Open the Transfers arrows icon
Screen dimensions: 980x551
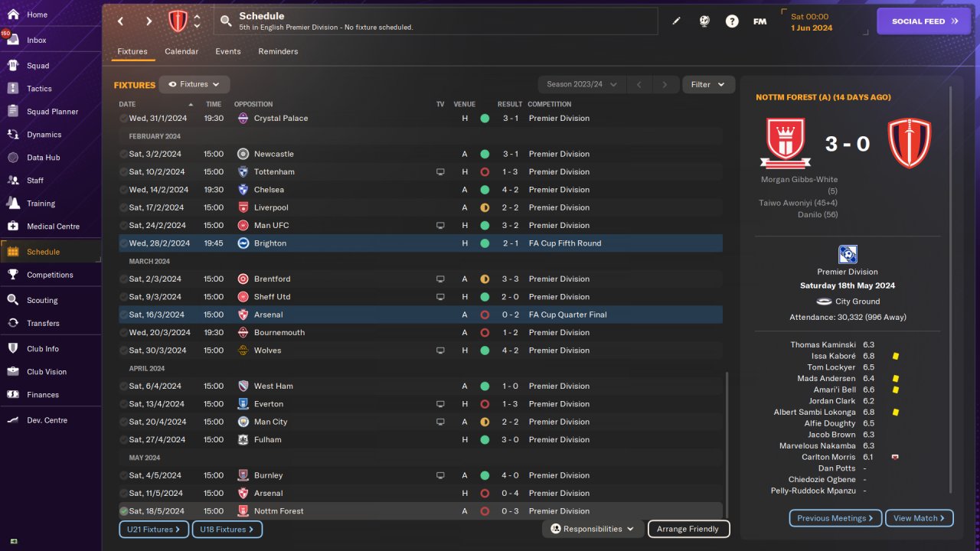pos(13,324)
